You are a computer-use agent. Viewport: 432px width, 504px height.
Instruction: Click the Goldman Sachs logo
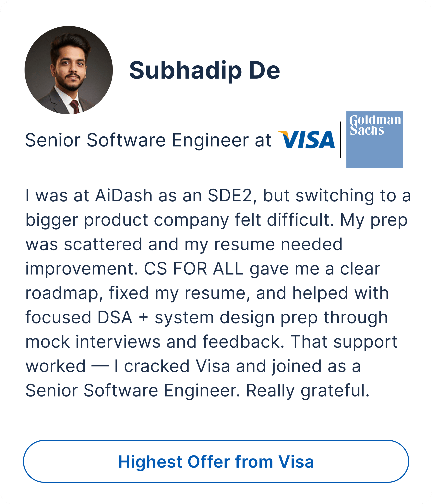click(x=375, y=140)
